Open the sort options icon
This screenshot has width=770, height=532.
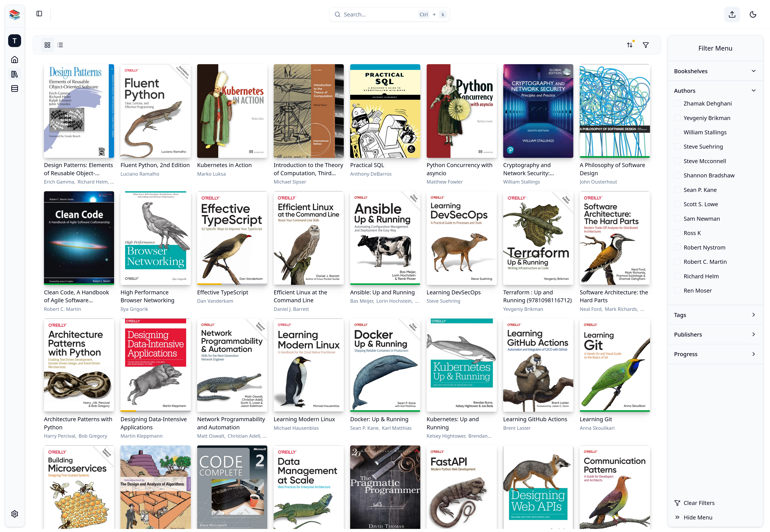(629, 45)
